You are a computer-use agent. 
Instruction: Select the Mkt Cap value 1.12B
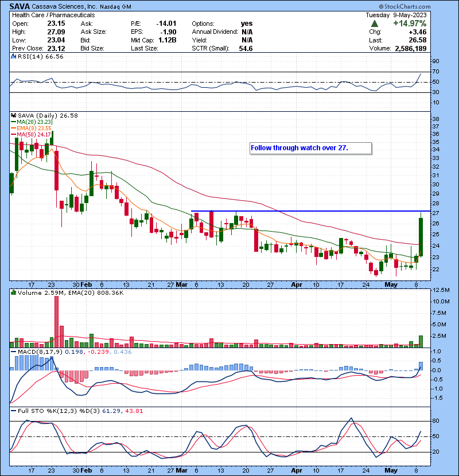pos(168,40)
